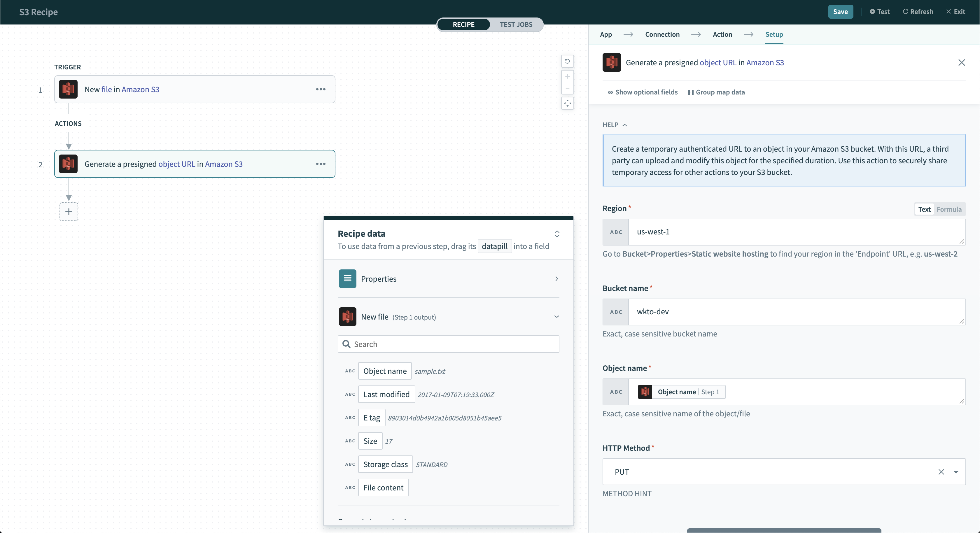The height and width of the screenshot is (533, 980).
Task: Add a new step with plus icon
Action: [x=69, y=211]
